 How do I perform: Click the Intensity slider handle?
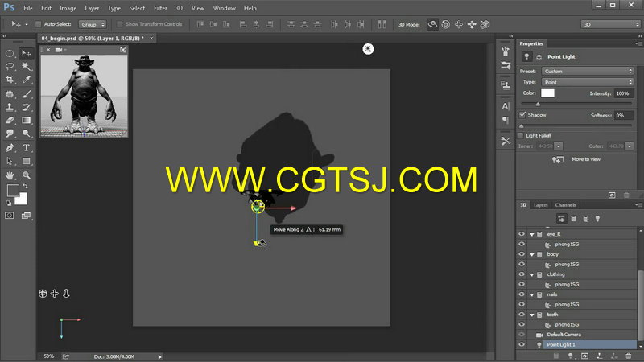(x=538, y=104)
